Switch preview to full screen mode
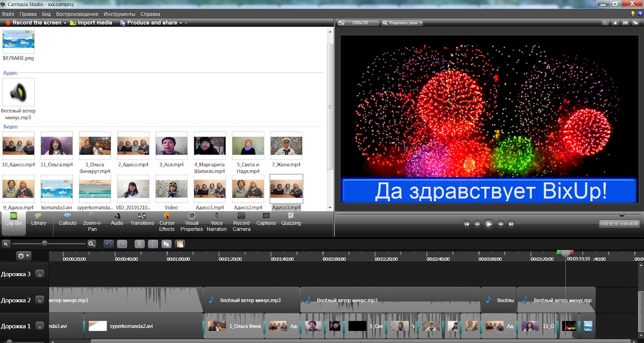644x343 pixels. click(625, 23)
